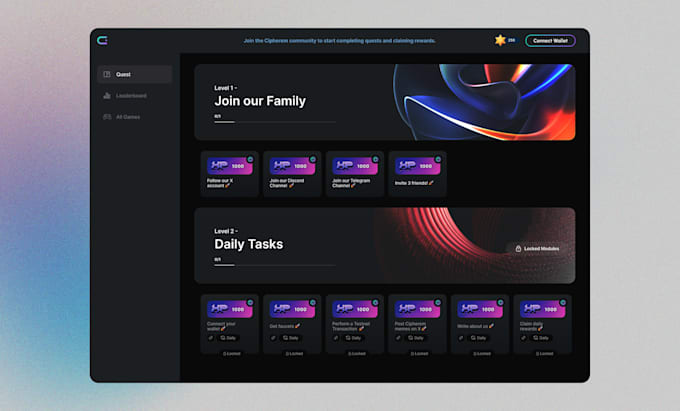Click link icon on Write about us card
The image size is (680, 411).
pyautogui.click(x=461, y=338)
